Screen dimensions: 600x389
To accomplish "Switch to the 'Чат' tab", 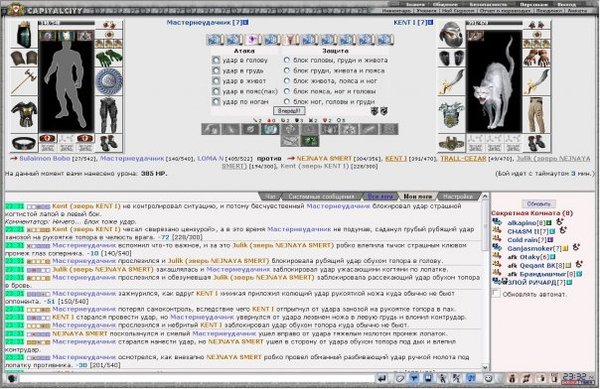I will pos(270,197).
